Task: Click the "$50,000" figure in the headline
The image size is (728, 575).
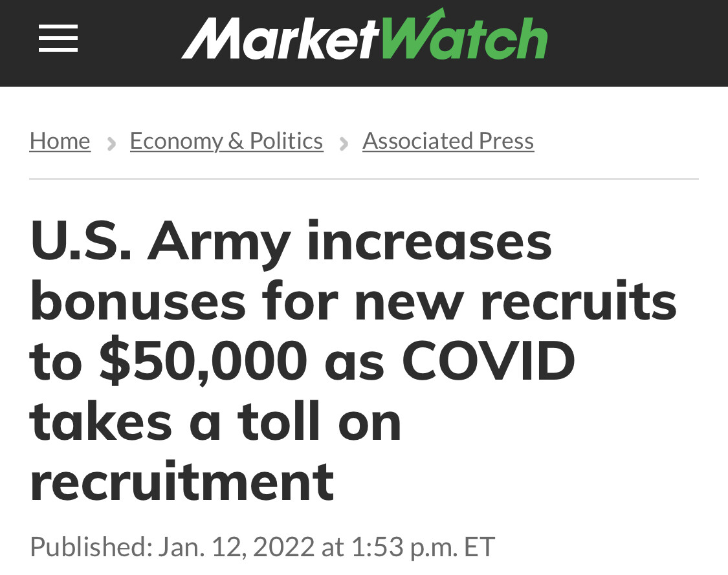Action: [x=203, y=361]
